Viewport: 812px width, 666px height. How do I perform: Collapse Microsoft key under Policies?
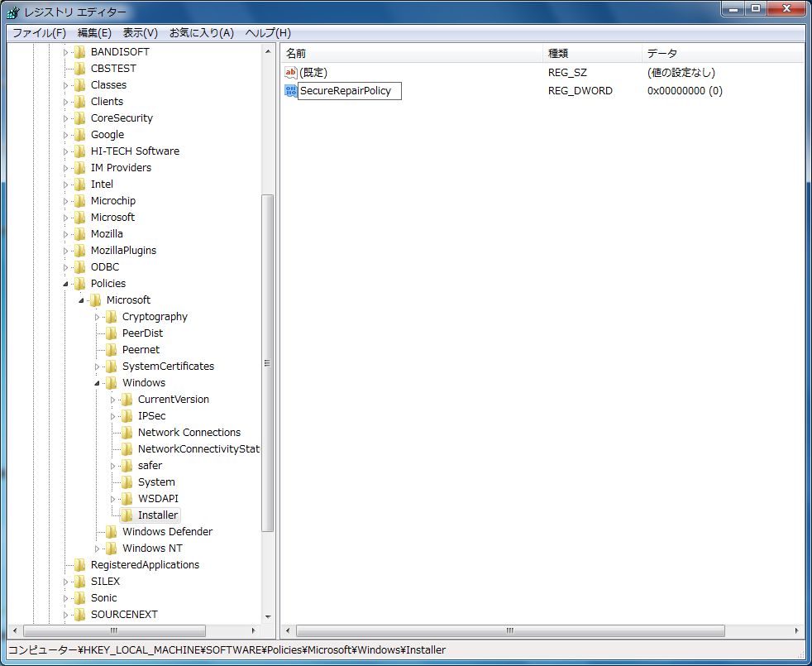pos(81,300)
